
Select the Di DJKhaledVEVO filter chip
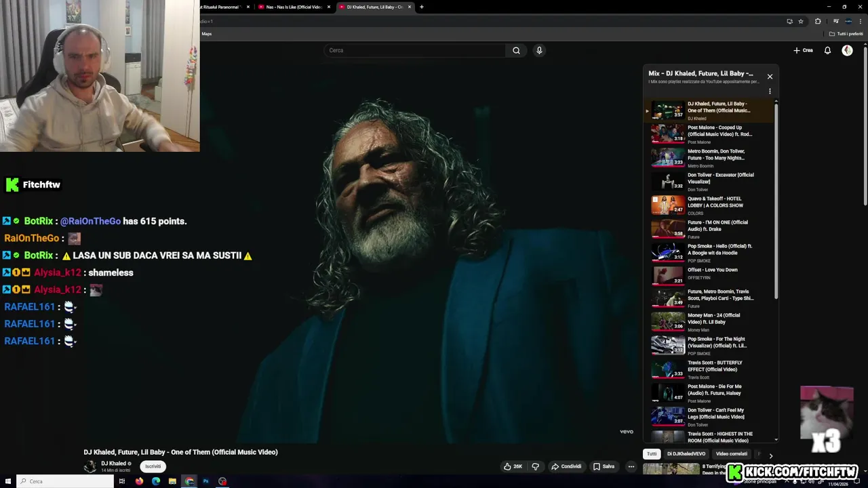(686, 454)
